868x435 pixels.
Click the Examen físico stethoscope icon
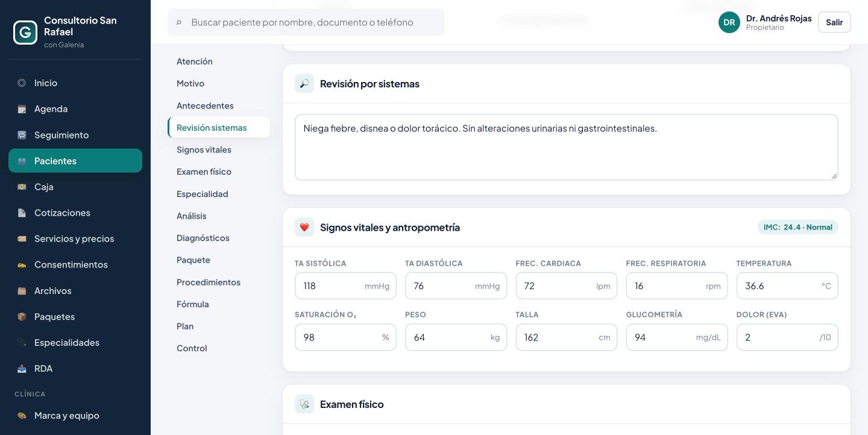[304, 404]
